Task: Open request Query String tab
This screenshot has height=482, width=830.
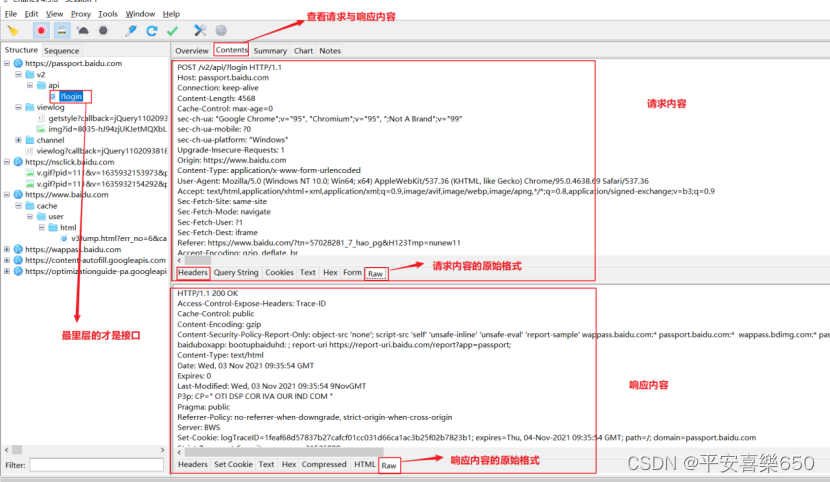Action: tap(236, 272)
